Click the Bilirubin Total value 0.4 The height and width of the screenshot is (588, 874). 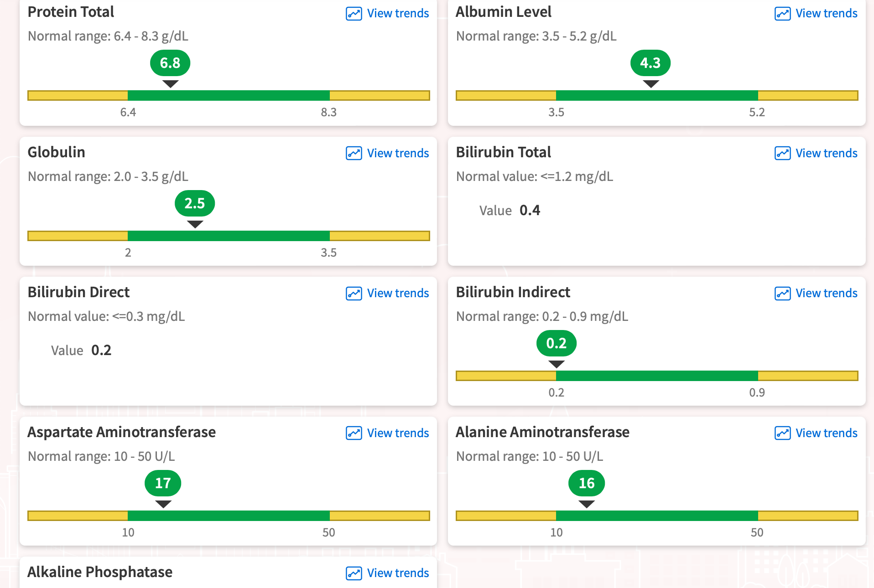(x=530, y=210)
